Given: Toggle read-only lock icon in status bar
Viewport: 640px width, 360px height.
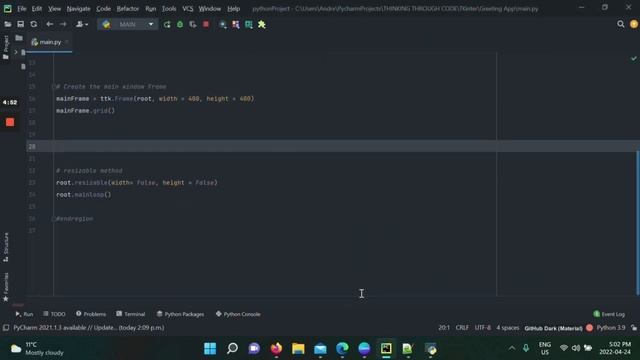Looking at the screenshot, I should [634, 328].
